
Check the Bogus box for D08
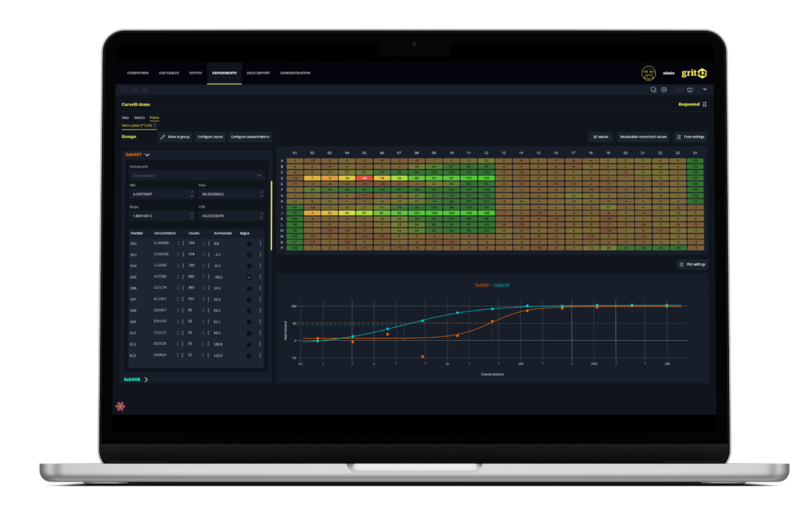(249, 311)
